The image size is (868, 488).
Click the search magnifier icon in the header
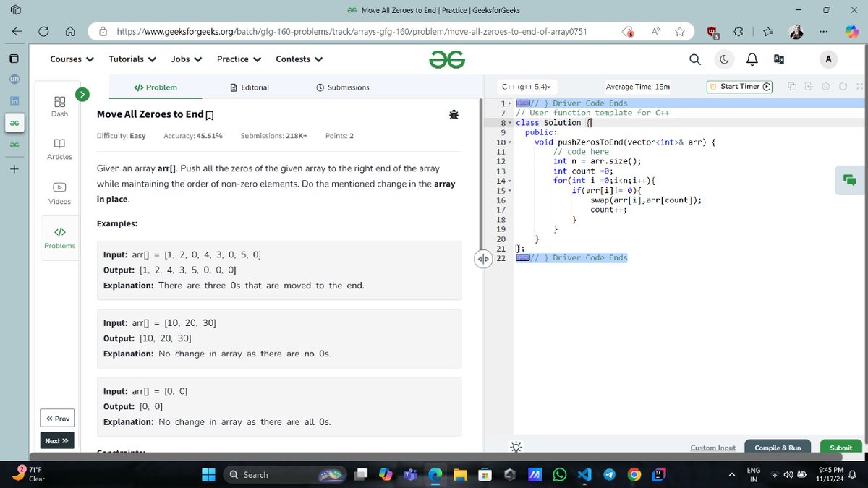pyautogui.click(x=694, y=59)
